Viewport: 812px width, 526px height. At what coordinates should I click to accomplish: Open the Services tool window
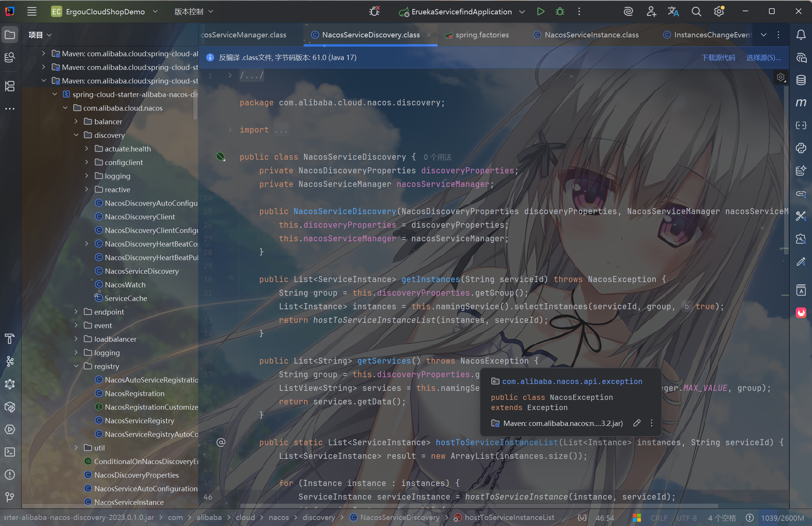10,429
